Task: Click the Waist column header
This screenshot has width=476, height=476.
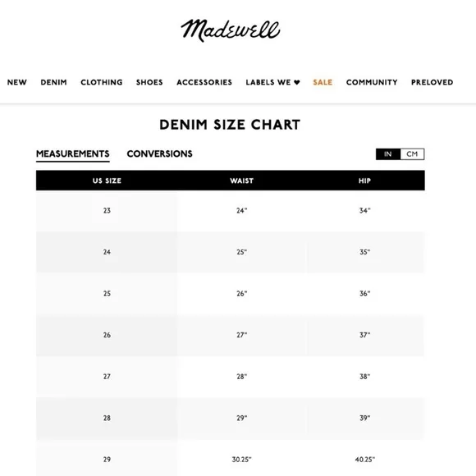Action: (x=241, y=181)
